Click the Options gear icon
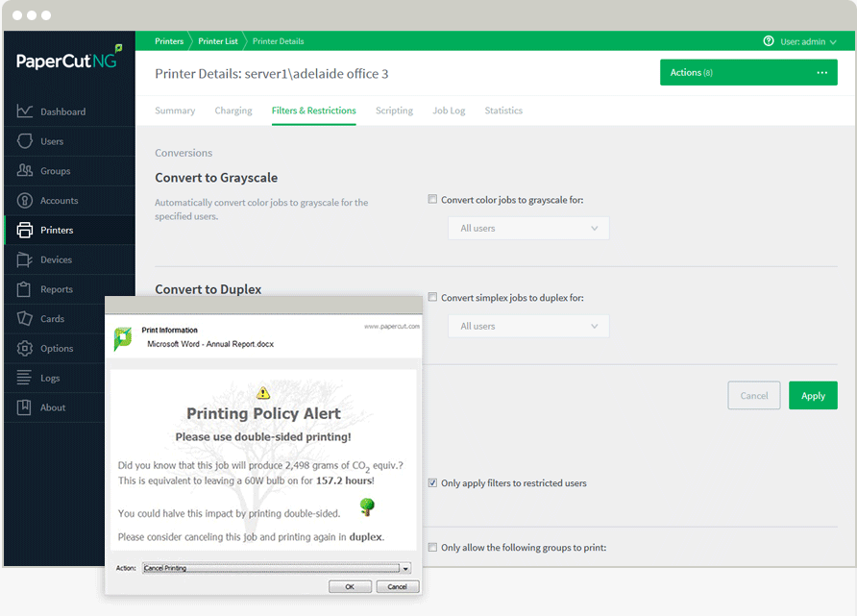This screenshot has width=857, height=616. (25, 348)
